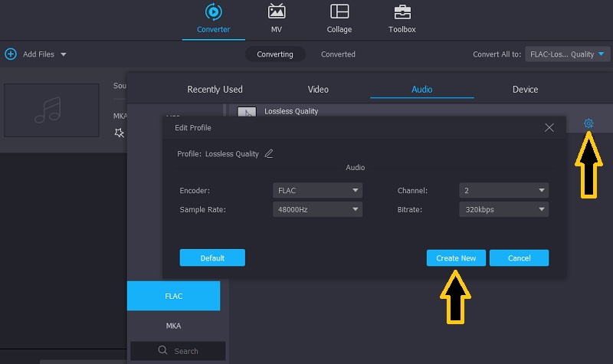
Task: Open the Collage module
Action: pos(339,13)
